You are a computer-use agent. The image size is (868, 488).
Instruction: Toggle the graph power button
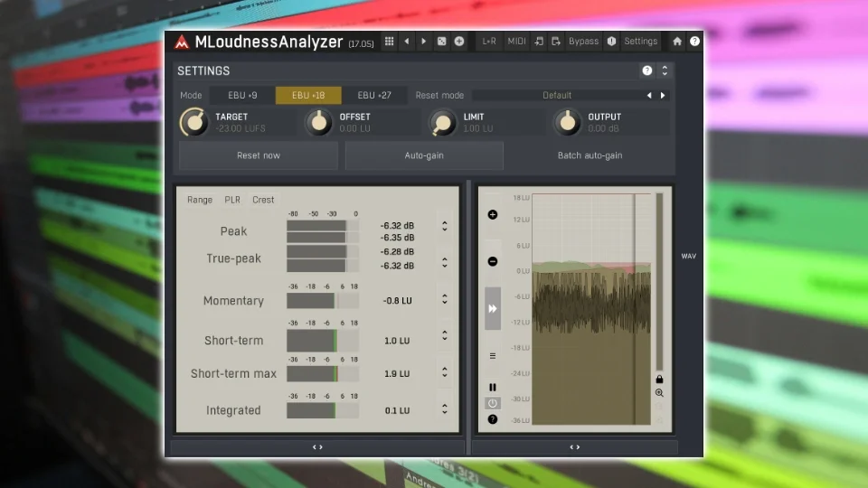coord(493,403)
